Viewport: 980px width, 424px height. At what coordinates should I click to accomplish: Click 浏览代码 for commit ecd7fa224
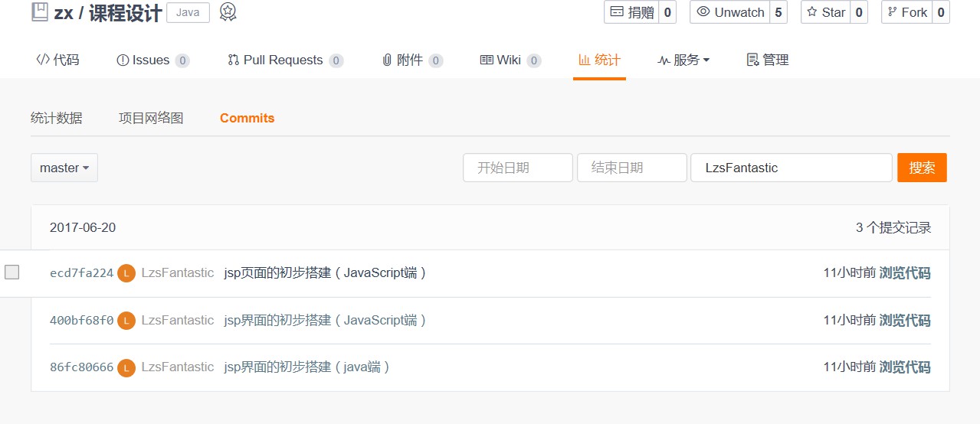click(x=905, y=273)
